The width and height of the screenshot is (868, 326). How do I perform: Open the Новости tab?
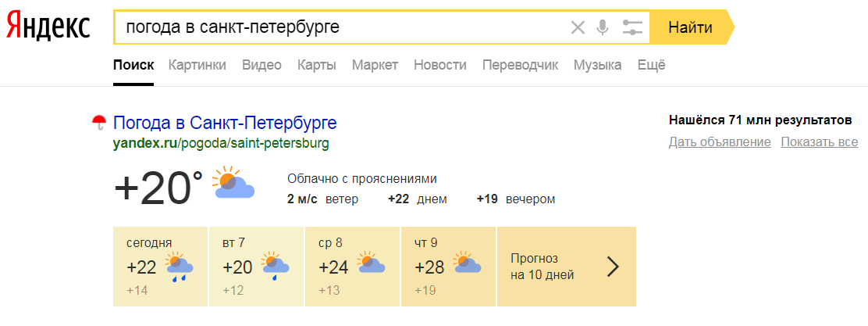(440, 65)
